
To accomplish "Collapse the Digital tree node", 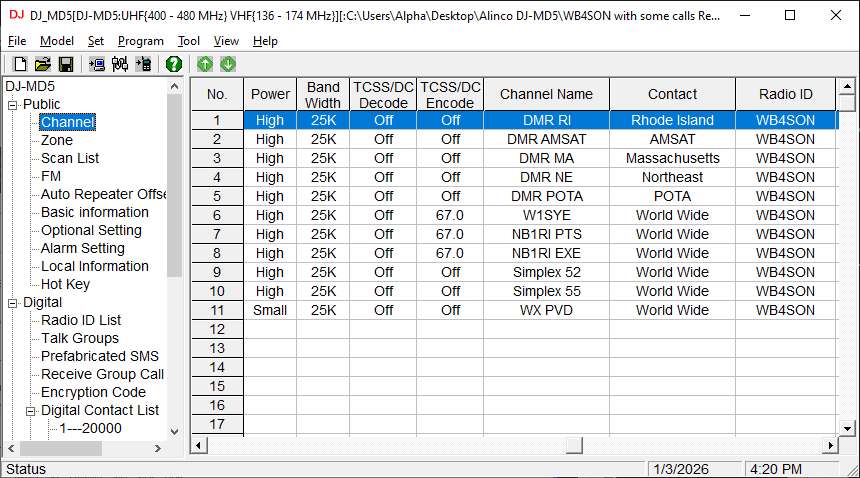I will click(14, 303).
